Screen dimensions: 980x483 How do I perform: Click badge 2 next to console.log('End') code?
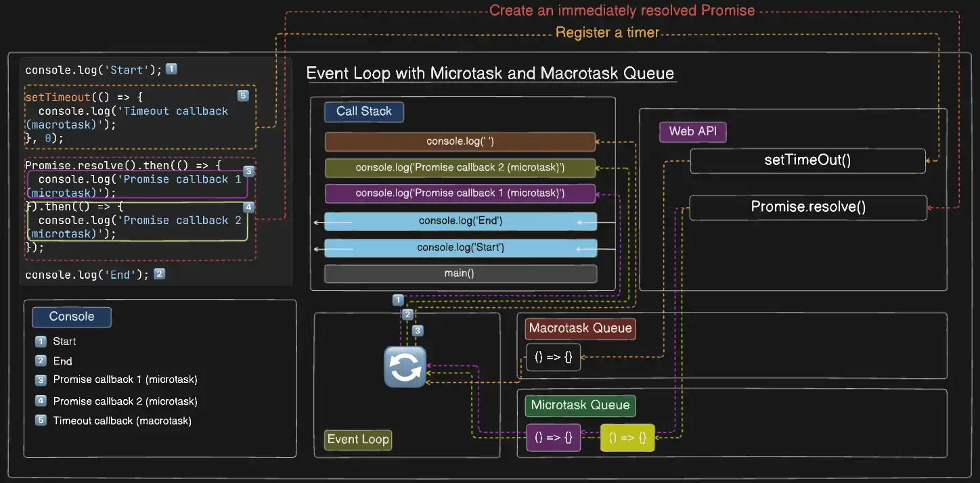(x=159, y=274)
